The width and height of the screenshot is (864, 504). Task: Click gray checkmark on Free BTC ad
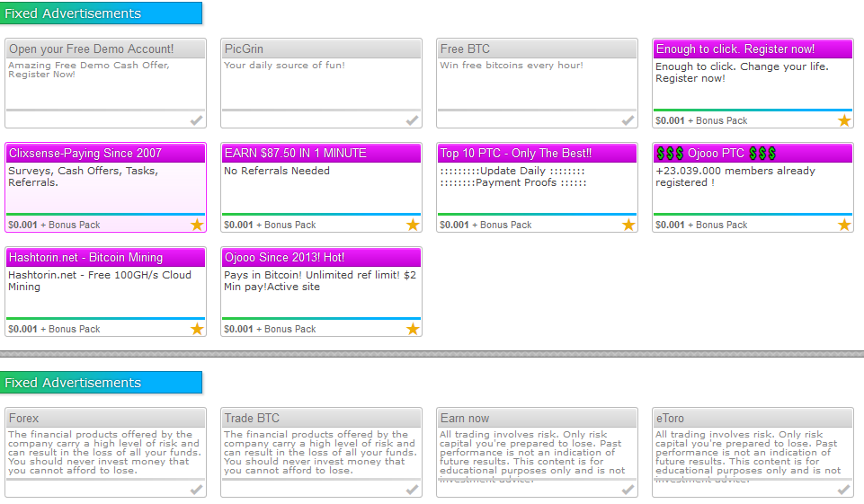coord(628,120)
